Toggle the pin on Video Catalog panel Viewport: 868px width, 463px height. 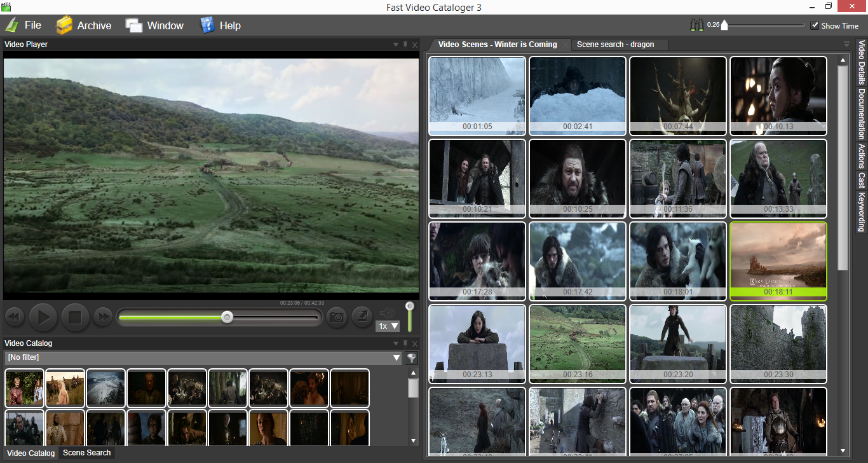[405, 343]
